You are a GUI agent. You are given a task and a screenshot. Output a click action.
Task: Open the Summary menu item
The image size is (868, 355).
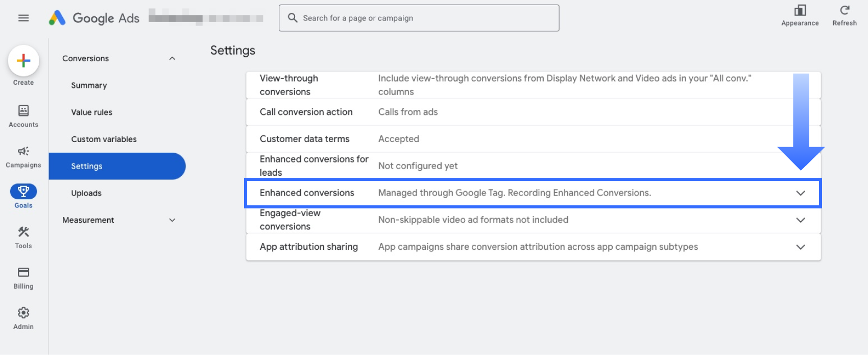[89, 85]
